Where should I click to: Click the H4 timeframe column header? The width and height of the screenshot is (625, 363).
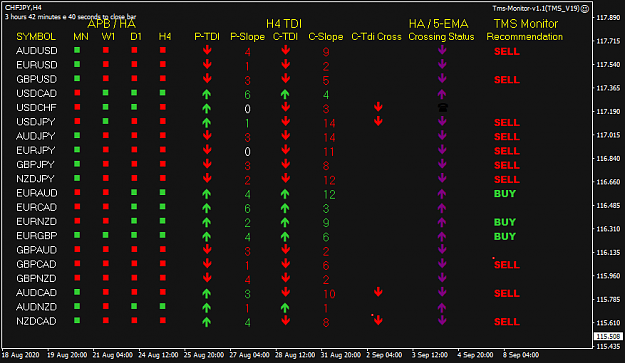click(165, 37)
